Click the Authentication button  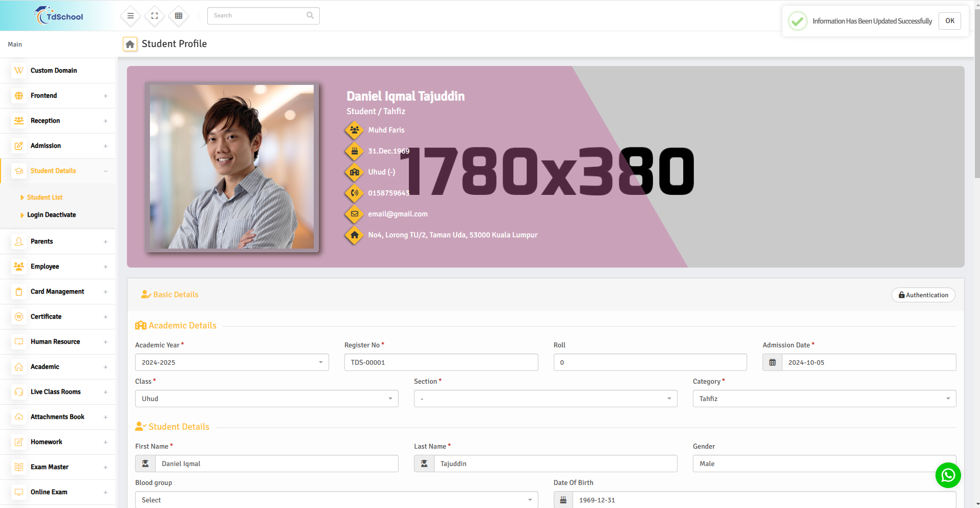point(923,295)
